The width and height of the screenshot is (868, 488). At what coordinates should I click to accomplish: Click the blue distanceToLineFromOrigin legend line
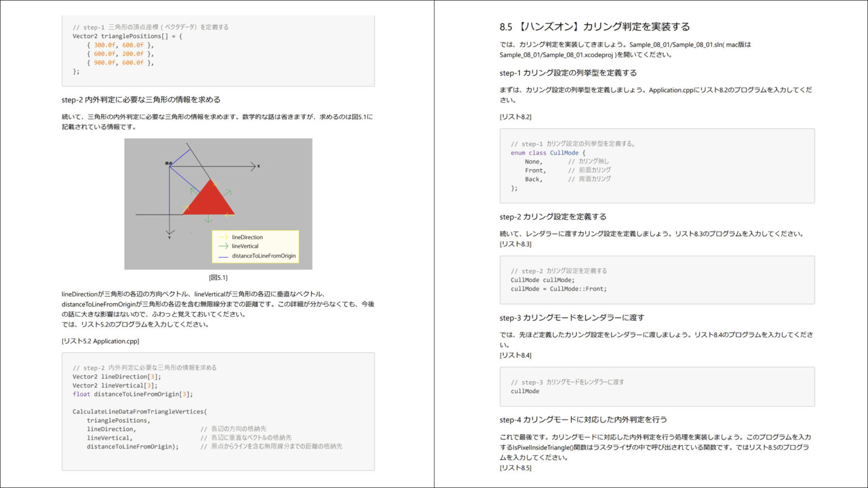point(223,256)
